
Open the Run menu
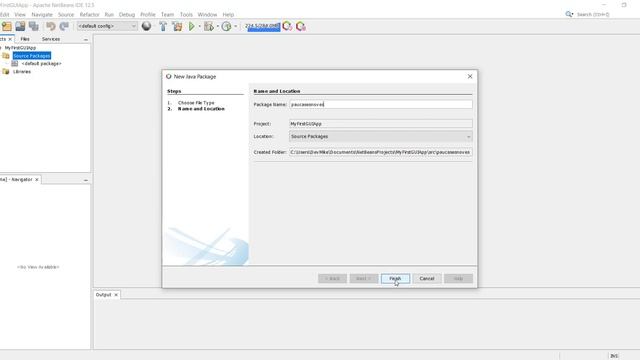(x=109, y=14)
